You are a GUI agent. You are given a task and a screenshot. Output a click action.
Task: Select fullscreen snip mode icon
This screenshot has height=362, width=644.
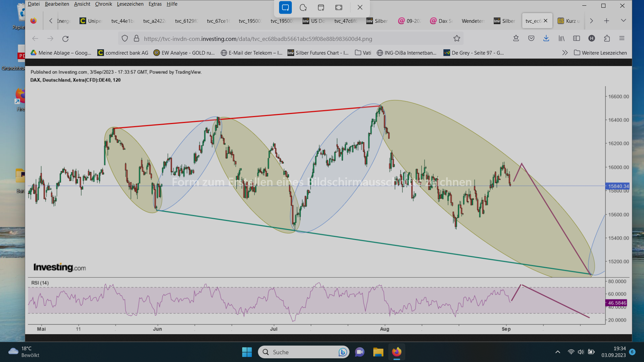pyautogui.click(x=339, y=7)
